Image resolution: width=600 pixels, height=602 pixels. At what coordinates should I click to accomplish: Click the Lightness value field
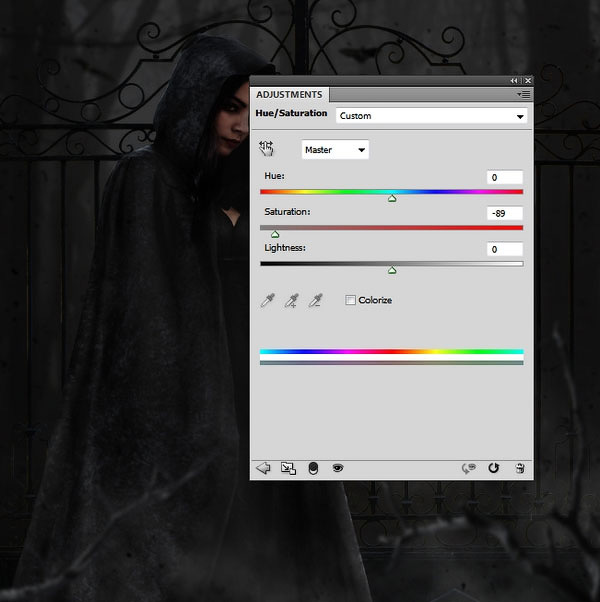point(505,249)
